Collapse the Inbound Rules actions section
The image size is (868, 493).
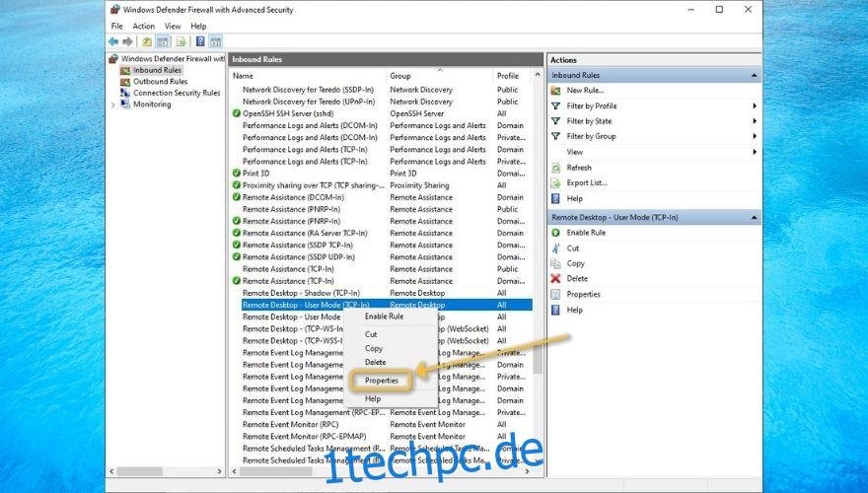754,75
